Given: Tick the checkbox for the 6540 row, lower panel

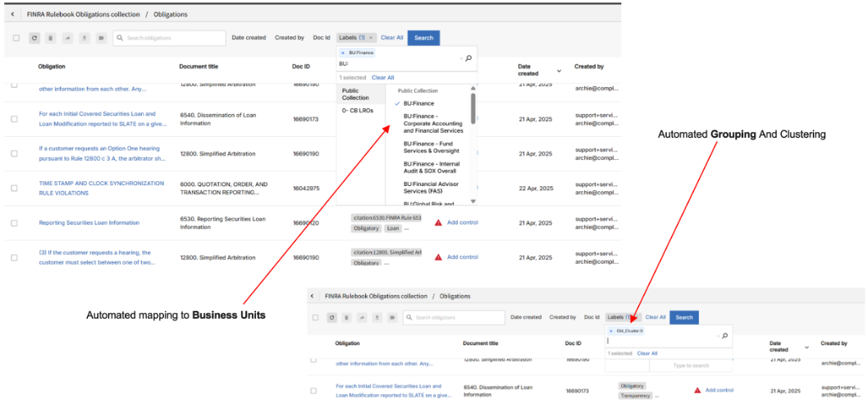Looking at the screenshot, I should click(313, 390).
